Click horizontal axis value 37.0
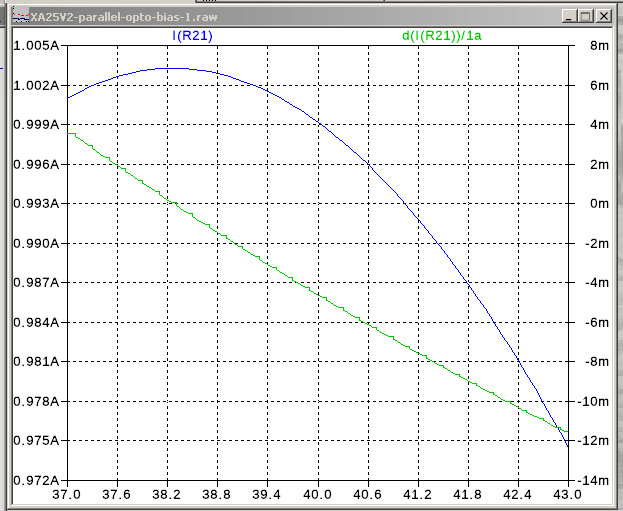This screenshot has width=623, height=511. point(67,495)
